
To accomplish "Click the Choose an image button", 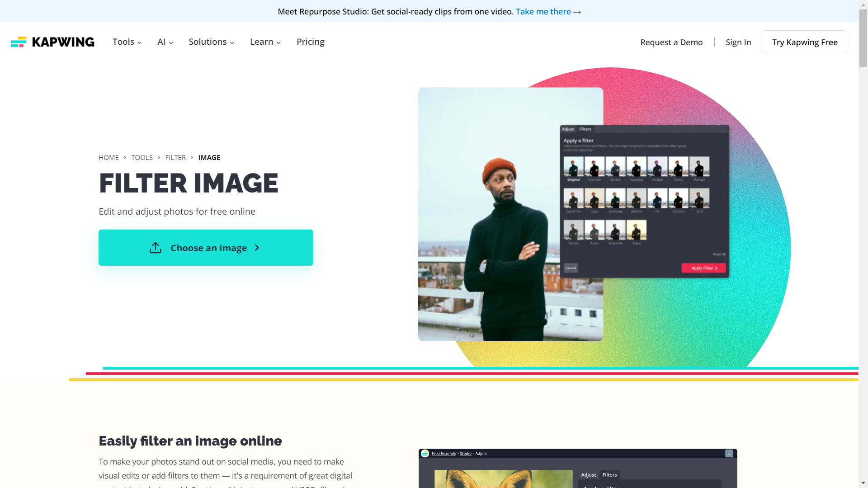I will pos(206,248).
